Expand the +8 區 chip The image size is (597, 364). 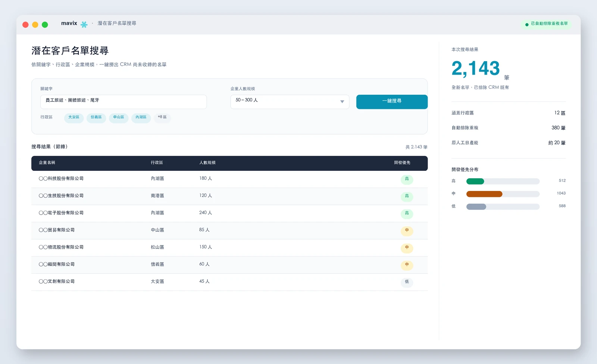162,118
